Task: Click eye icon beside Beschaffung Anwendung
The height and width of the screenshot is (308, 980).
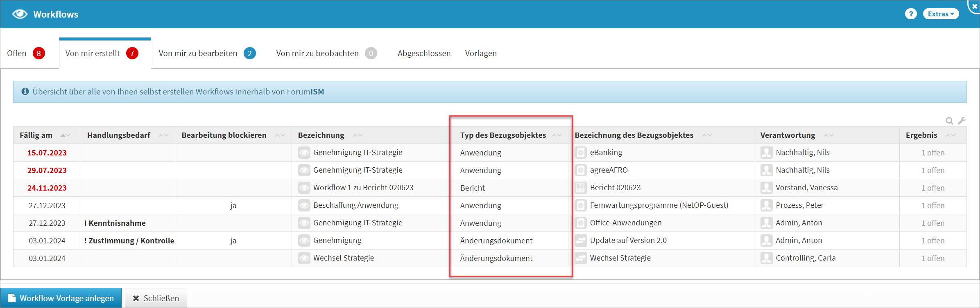Action: point(304,205)
